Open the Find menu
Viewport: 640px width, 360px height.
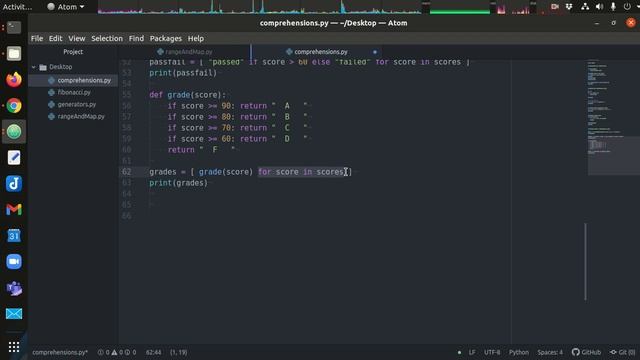click(136, 38)
